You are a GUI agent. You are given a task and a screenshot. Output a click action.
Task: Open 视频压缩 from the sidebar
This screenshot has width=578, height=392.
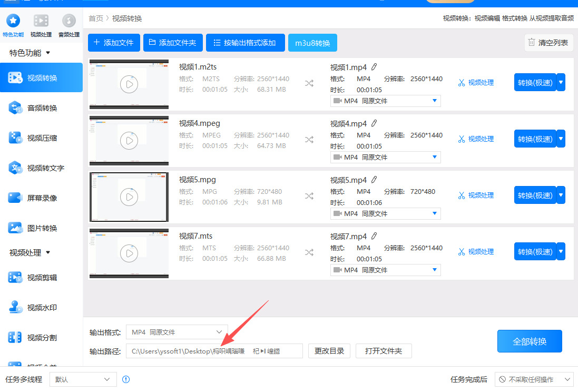pos(41,138)
